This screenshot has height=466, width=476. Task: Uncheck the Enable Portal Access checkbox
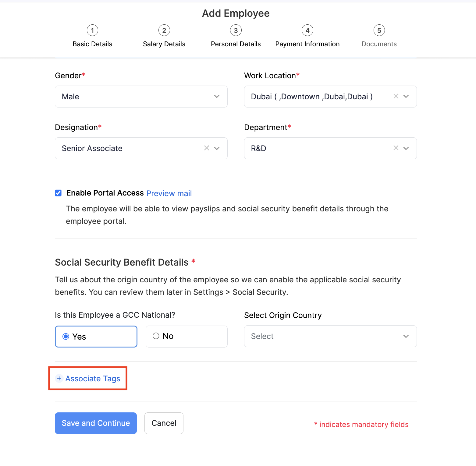[x=58, y=193]
